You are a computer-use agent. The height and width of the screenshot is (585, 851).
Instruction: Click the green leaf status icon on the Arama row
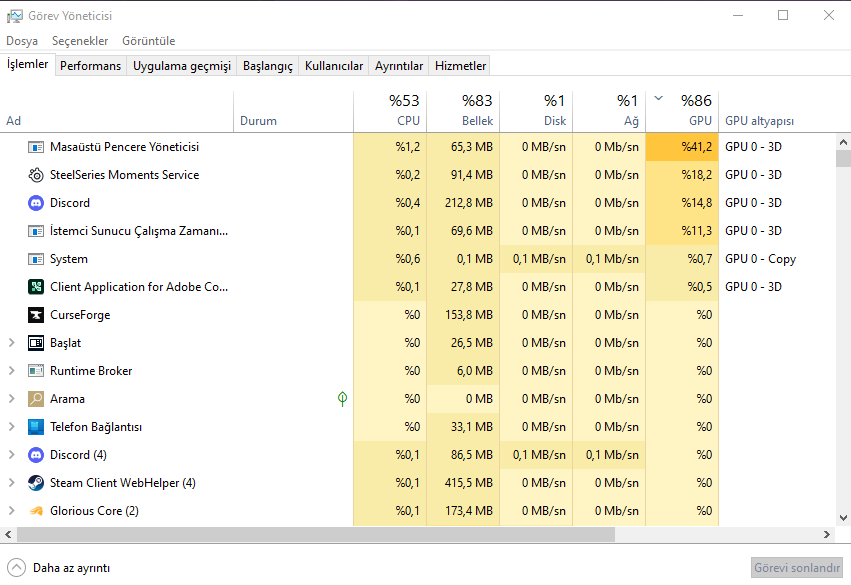[342, 399]
